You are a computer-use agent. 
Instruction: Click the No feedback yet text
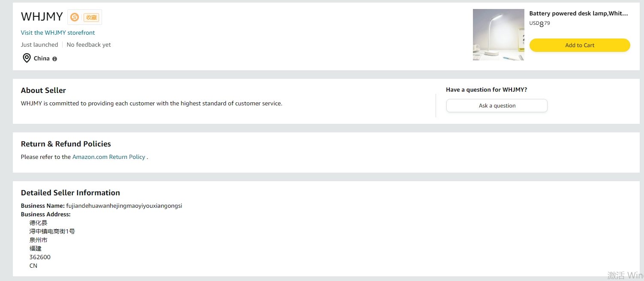click(x=89, y=45)
